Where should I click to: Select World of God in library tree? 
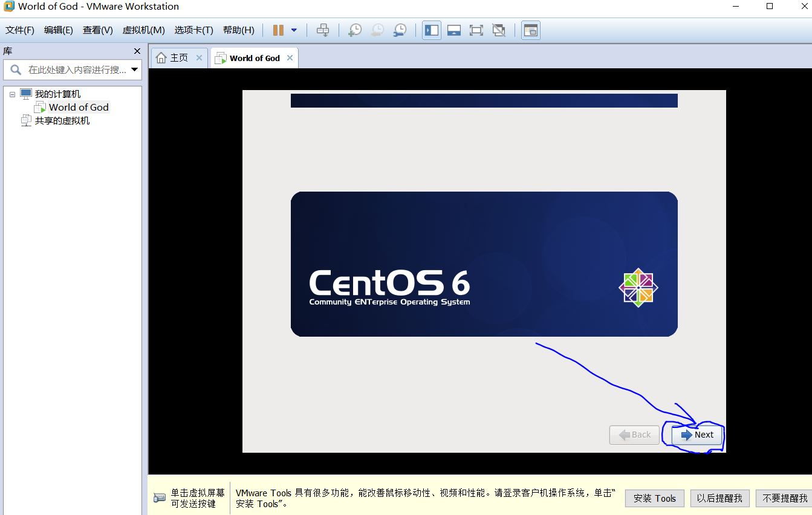(x=79, y=108)
